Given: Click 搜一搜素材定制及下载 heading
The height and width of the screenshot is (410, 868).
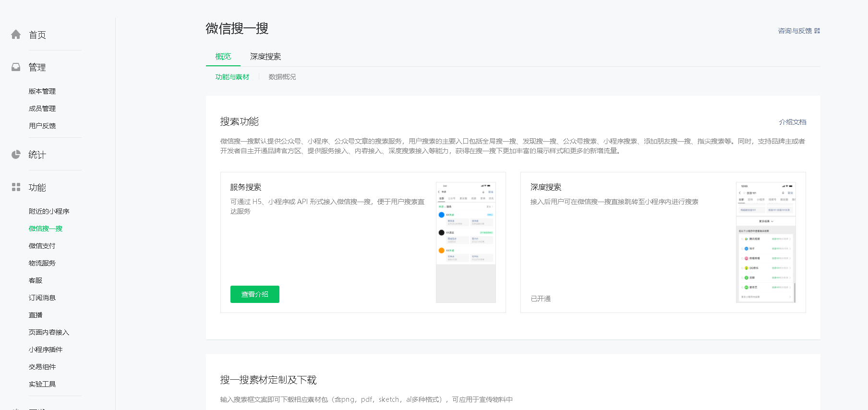Looking at the screenshot, I should coord(268,380).
